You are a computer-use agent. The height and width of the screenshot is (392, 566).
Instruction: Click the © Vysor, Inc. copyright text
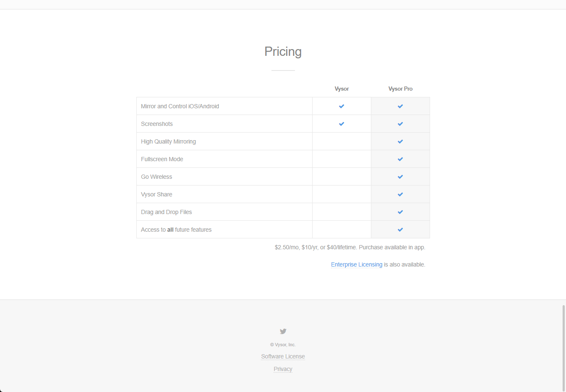click(x=283, y=345)
